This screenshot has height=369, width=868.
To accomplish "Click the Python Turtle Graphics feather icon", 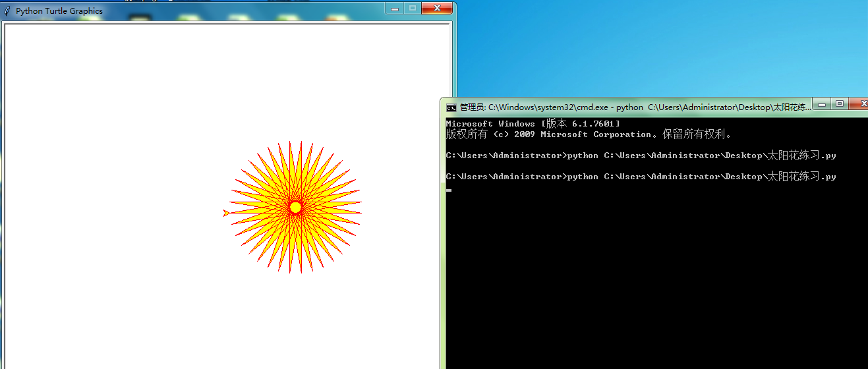I will [7, 11].
